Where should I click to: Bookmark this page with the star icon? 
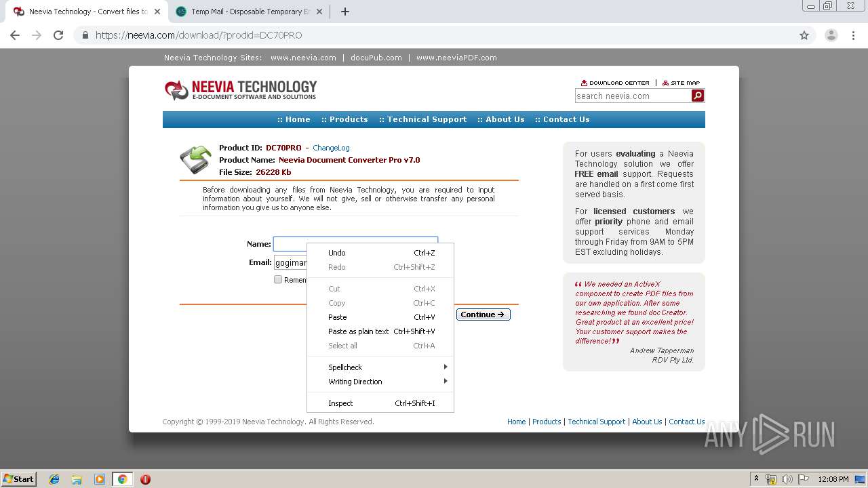click(x=804, y=35)
